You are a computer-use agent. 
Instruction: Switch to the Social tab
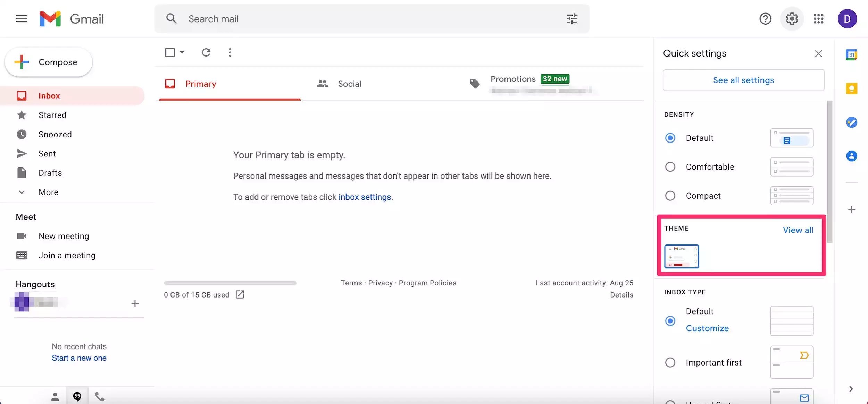pyautogui.click(x=349, y=84)
